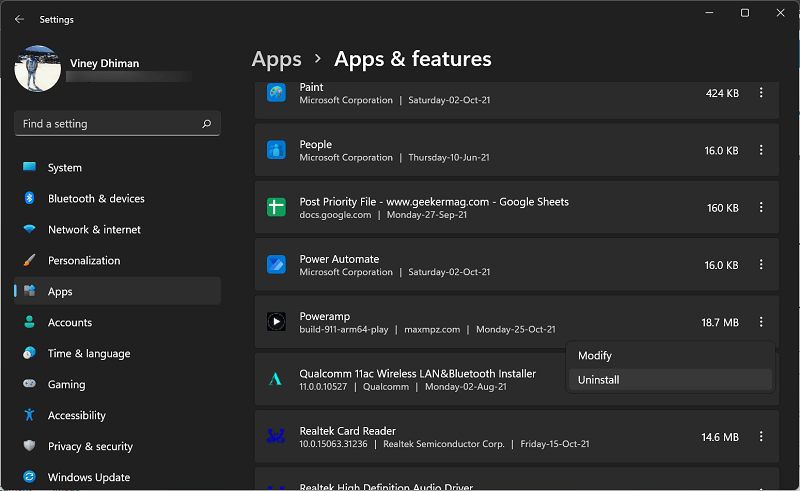The height and width of the screenshot is (491, 800).
Task: Open Privacy & security settings
Action: (117, 446)
